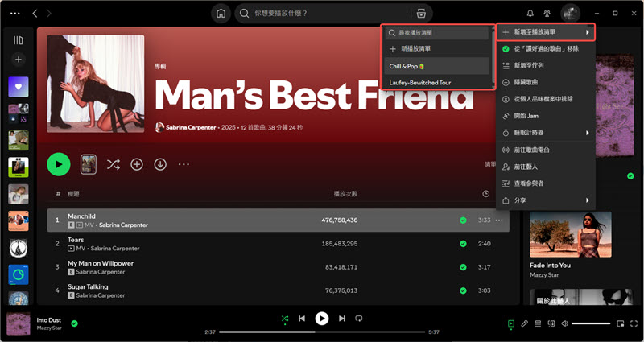Image resolution: width=644 pixels, height=342 pixels.
Task: Skip to next track
Action: pos(341,319)
